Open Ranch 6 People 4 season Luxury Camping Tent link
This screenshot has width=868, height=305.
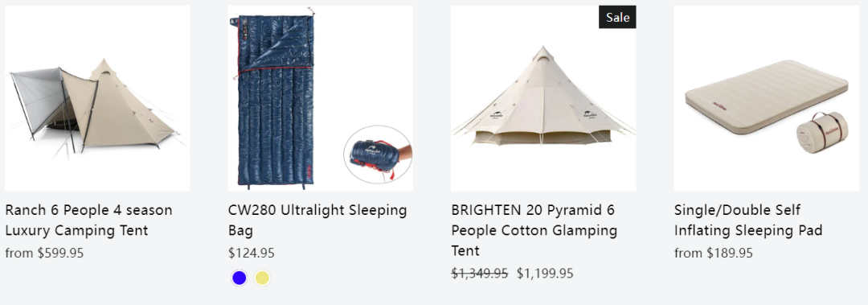click(88, 221)
